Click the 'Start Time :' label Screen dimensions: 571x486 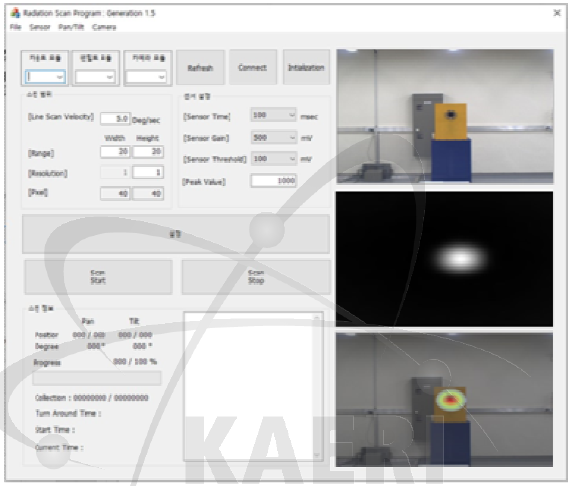55,430
